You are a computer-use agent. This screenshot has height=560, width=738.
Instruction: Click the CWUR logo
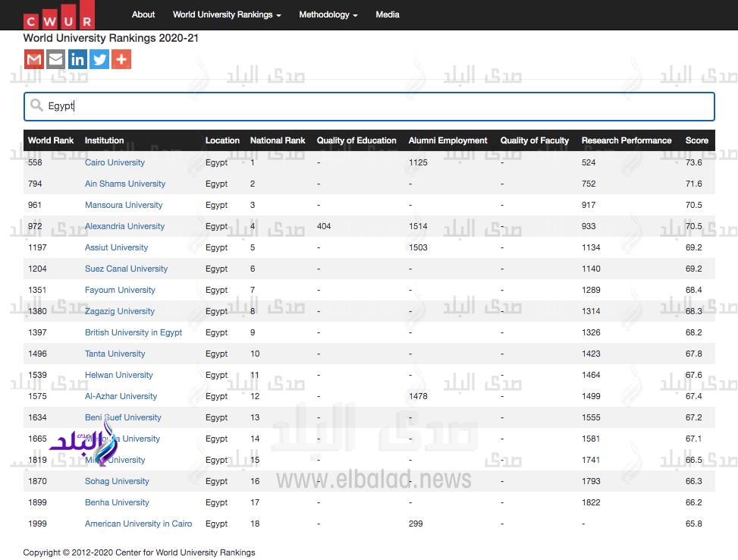[59, 15]
